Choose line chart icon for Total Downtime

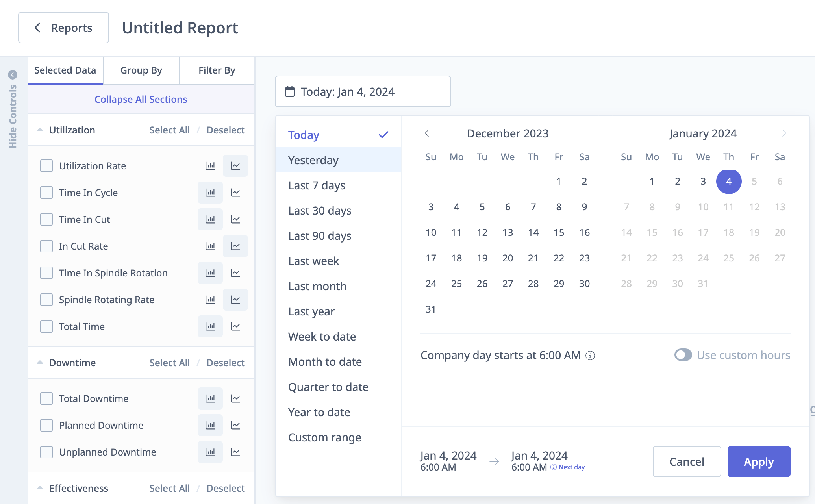click(x=235, y=398)
